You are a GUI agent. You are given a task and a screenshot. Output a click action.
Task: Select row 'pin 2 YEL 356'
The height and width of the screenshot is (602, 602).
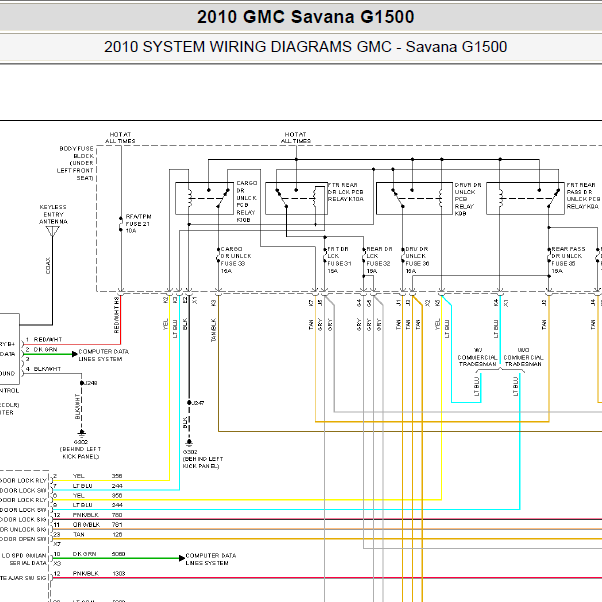pos(88,476)
